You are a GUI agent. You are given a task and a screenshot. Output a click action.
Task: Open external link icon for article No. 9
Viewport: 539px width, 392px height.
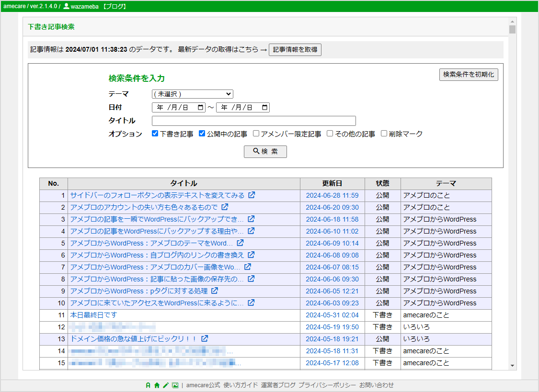(215, 291)
